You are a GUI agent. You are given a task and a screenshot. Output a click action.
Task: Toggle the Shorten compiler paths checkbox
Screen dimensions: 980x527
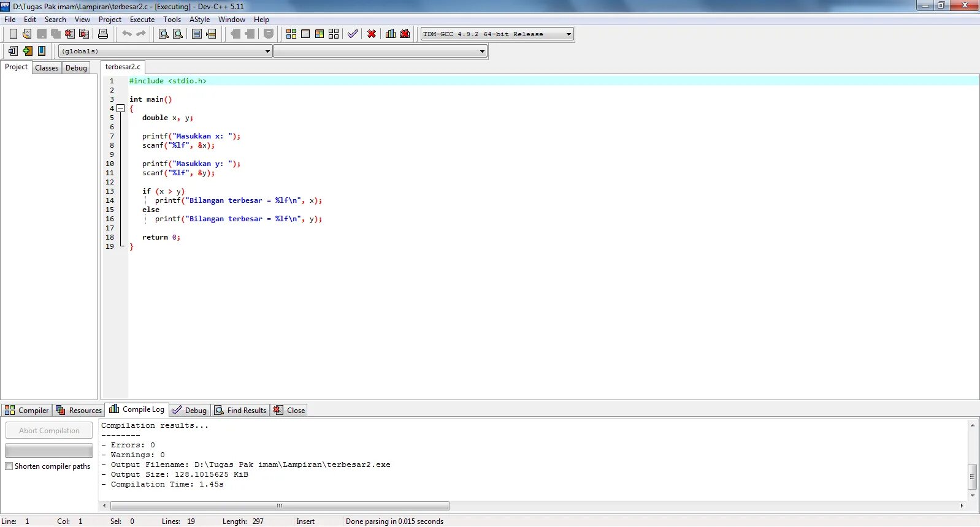(9, 466)
